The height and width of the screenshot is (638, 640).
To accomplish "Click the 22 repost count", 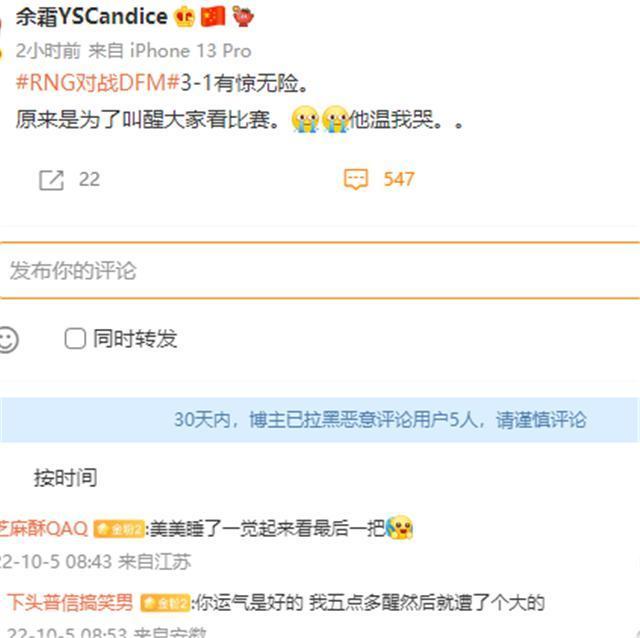I will [89, 179].
